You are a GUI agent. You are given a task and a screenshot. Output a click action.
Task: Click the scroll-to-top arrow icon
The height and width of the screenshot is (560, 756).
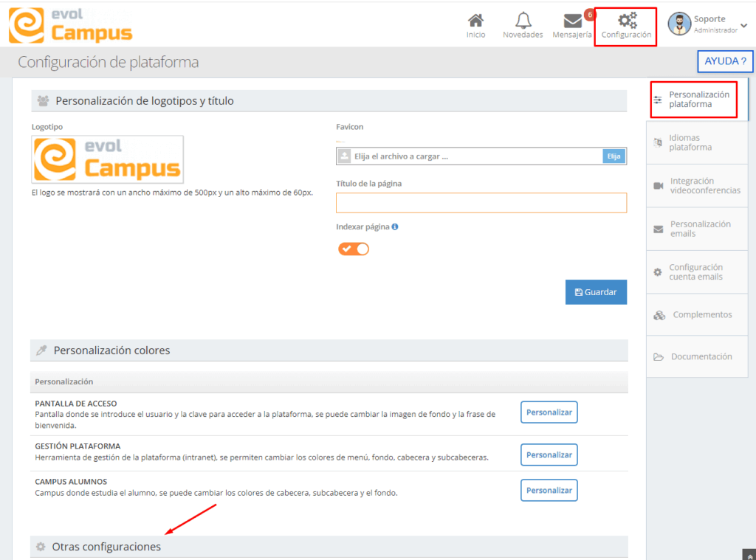tap(748, 553)
